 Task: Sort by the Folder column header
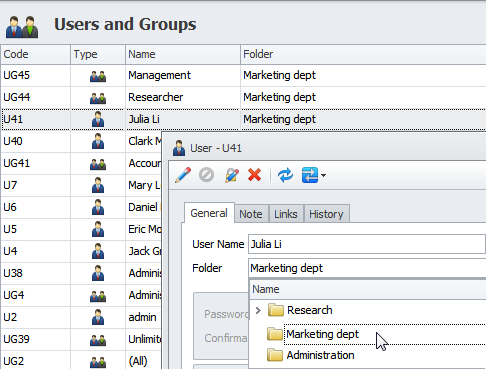tap(363, 54)
